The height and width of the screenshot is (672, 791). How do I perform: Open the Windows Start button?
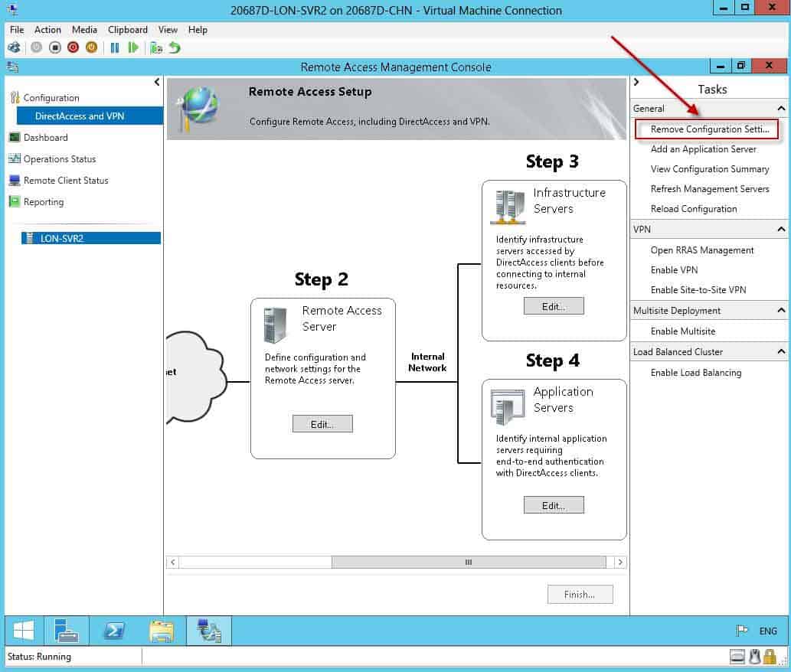[24, 631]
